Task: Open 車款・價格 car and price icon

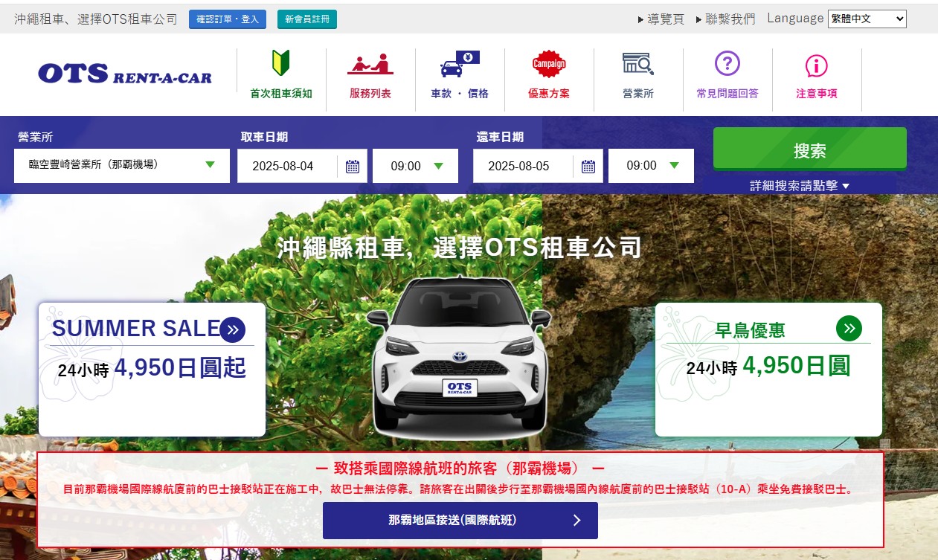Action: tap(460, 64)
